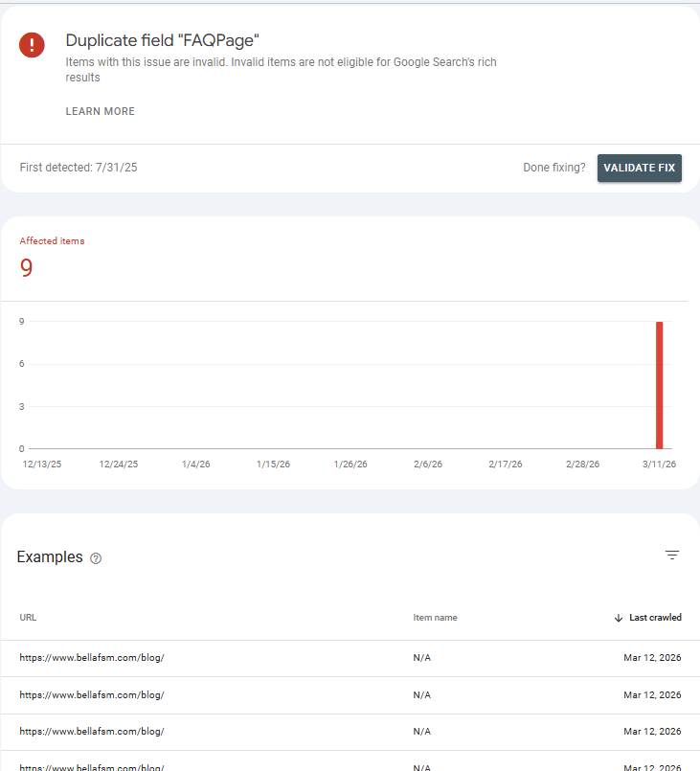This screenshot has height=771, width=700.
Task: Open the first bellafsm blog URL row
Action: point(92,658)
